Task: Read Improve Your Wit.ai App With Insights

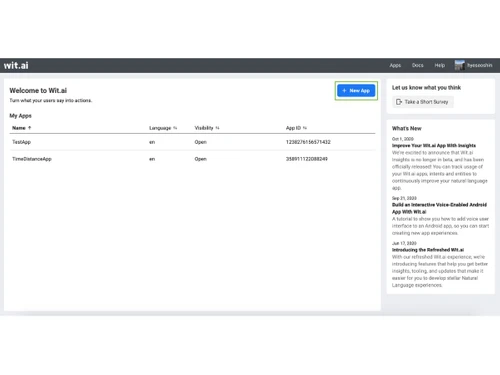Action: (x=434, y=145)
